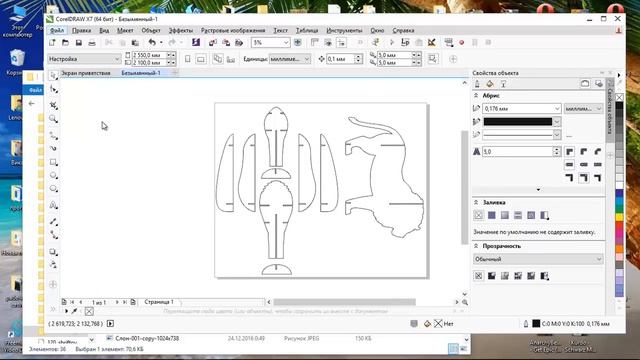Select landscape page orientation
Screen dimensions: 640x360
(201, 59)
